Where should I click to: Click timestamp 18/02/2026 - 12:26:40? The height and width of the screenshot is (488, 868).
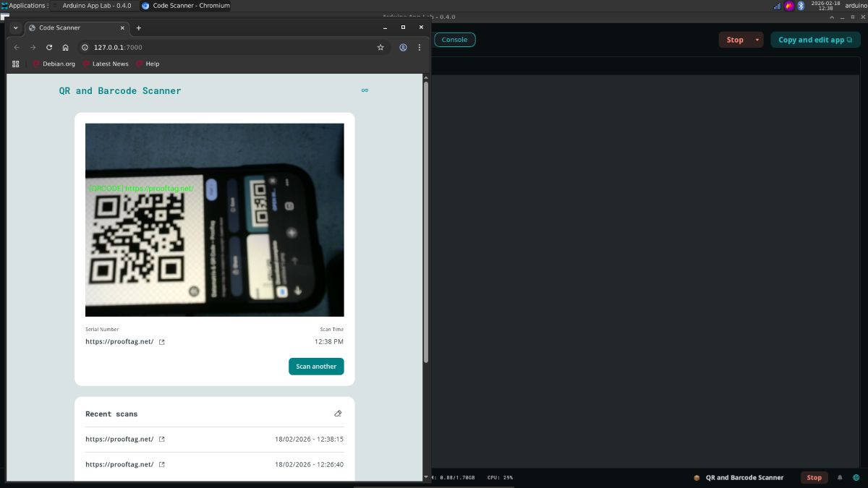click(x=309, y=464)
